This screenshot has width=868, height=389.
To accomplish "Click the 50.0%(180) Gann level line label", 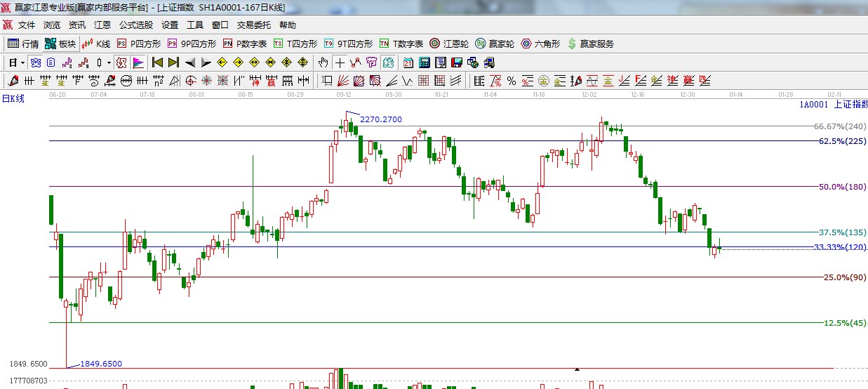I will (x=842, y=187).
